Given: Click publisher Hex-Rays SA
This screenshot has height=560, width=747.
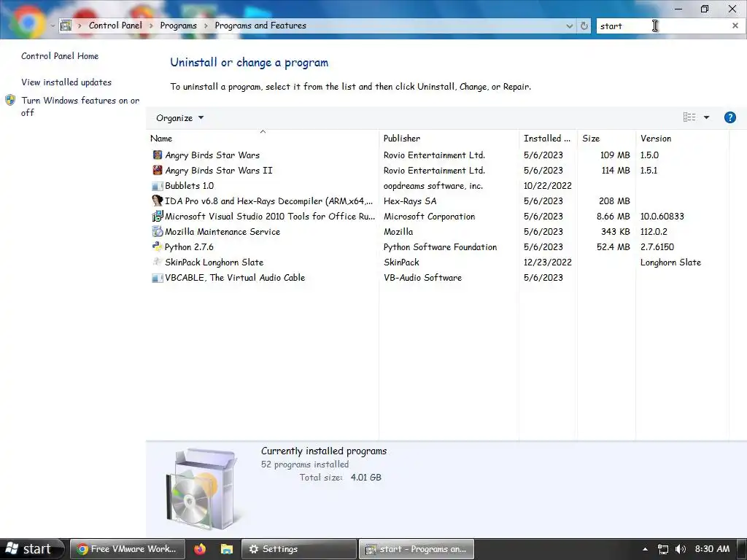Looking at the screenshot, I should pyautogui.click(x=410, y=201).
